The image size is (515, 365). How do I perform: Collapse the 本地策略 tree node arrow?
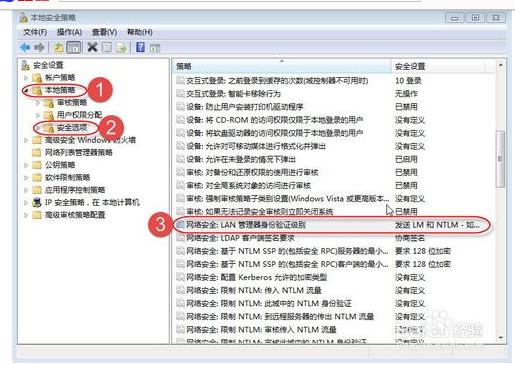(x=26, y=90)
